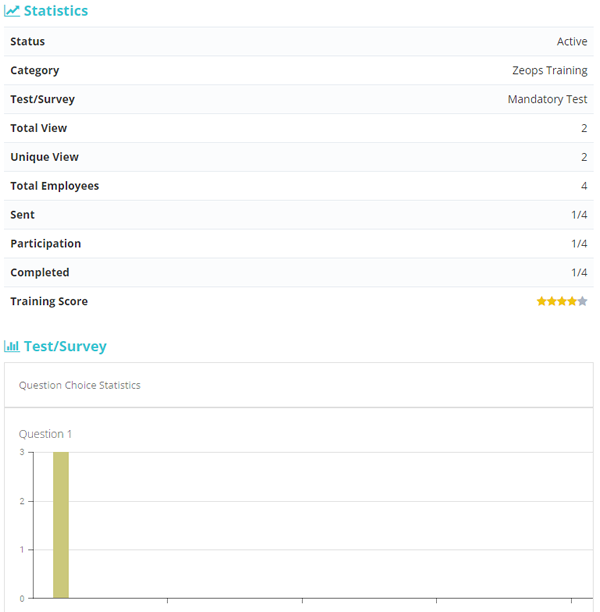Click the Training Score star rating
The image size is (600, 612).
(562, 301)
